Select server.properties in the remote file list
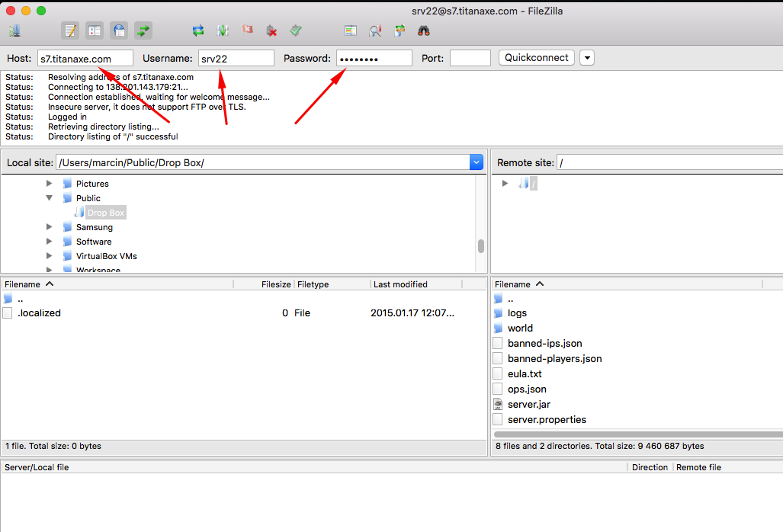 pyautogui.click(x=547, y=420)
